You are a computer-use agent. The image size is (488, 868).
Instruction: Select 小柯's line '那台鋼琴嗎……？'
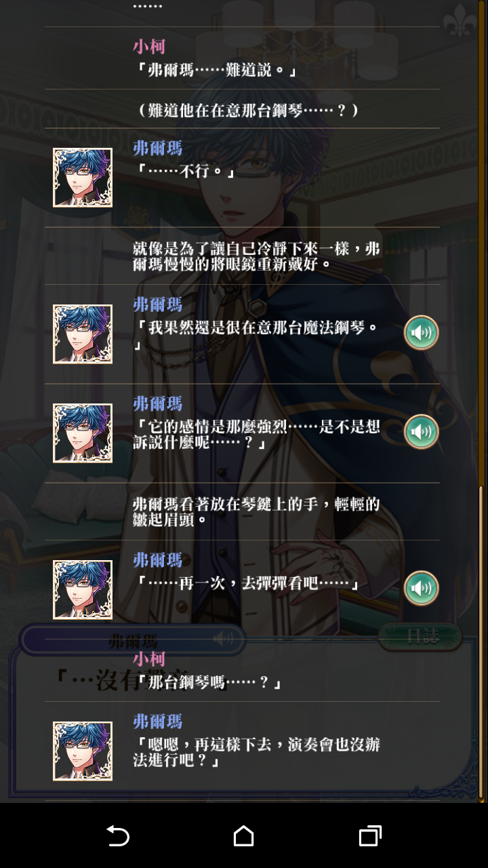click(242, 670)
